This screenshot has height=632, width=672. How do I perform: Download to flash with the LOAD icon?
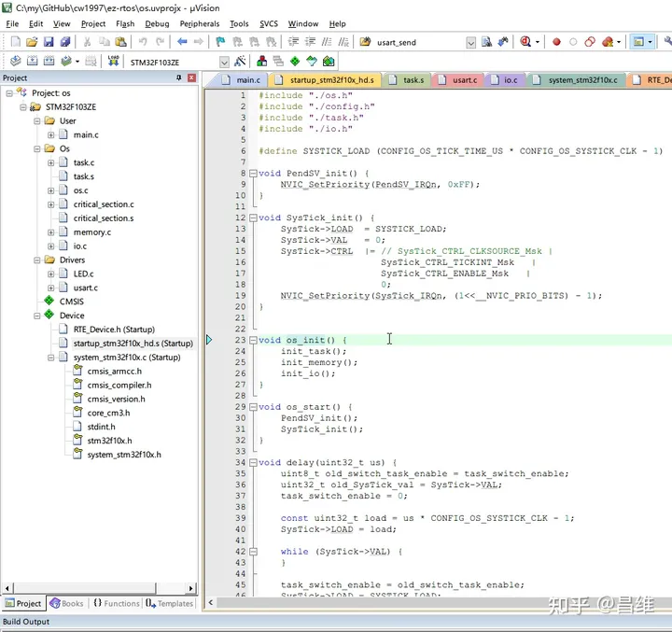[x=113, y=62]
